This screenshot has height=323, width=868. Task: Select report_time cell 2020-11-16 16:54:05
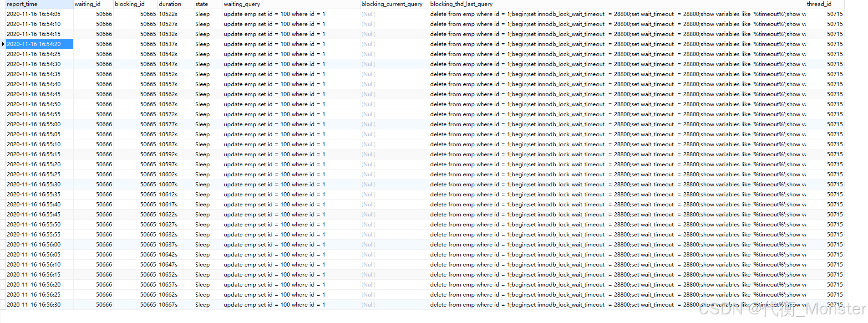(39, 14)
